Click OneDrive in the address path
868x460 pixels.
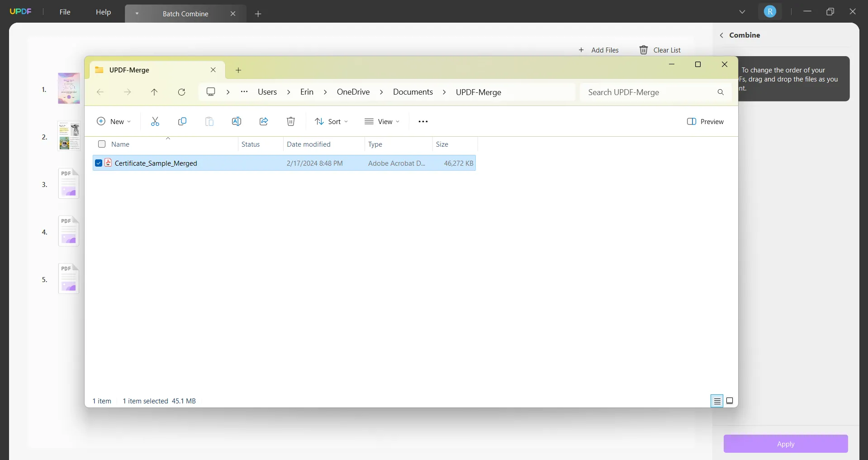pos(353,92)
